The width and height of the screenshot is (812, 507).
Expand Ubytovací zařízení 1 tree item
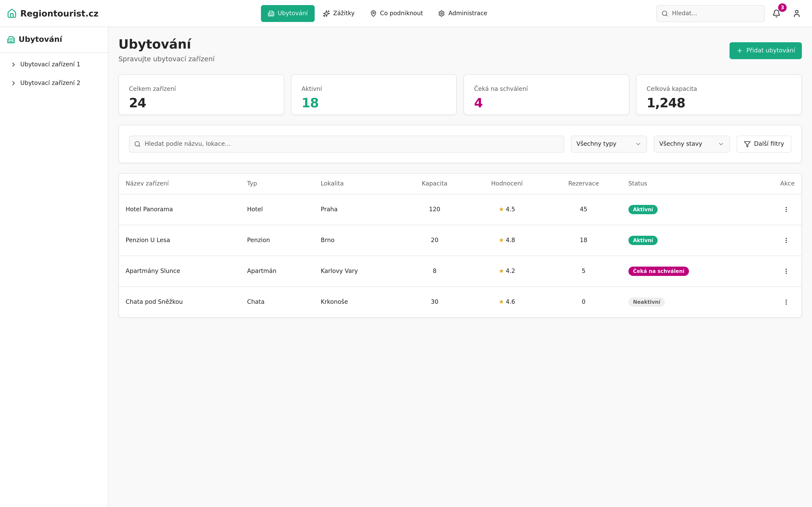pyautogui.click(x=13, y=64)
